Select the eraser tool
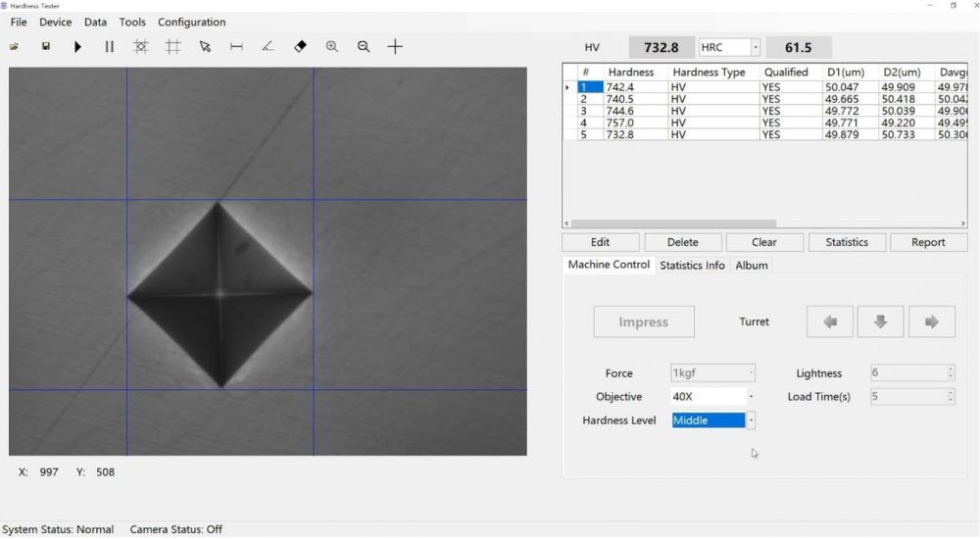This screenshot has width=980, height=539. pyautogui.click(x=300, y=47)
